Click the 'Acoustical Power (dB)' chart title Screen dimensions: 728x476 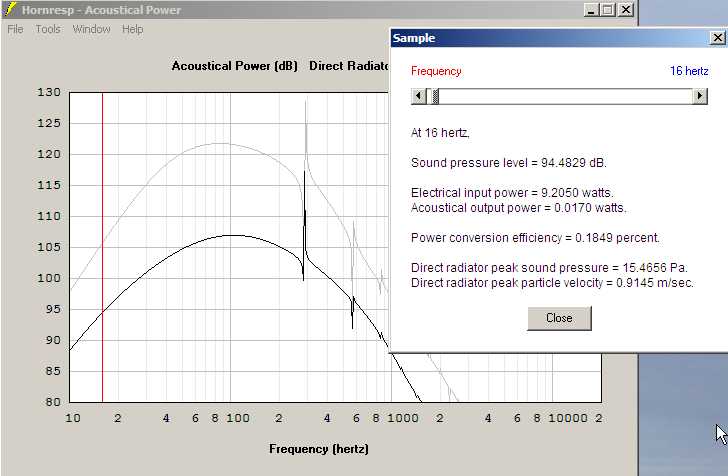click(x=234, y=66)
